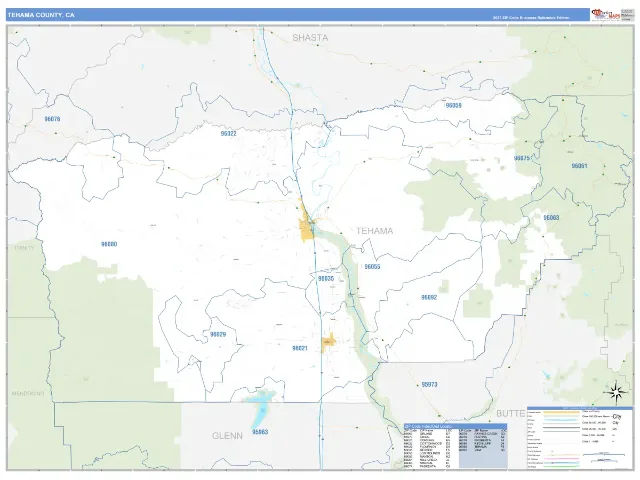Select ZIP code label 96021
Screen dimensions: 640x480
(x=300, y=348)
